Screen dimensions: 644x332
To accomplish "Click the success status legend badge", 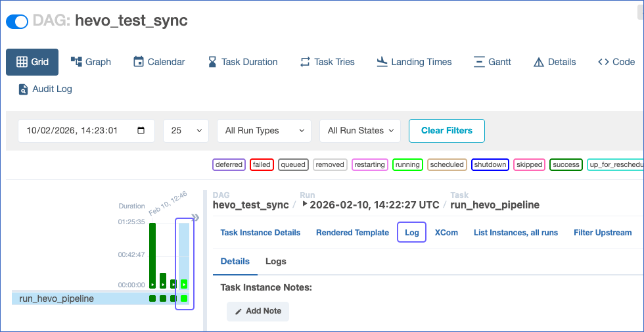I will pyautogui.click(x=566, y=165).
